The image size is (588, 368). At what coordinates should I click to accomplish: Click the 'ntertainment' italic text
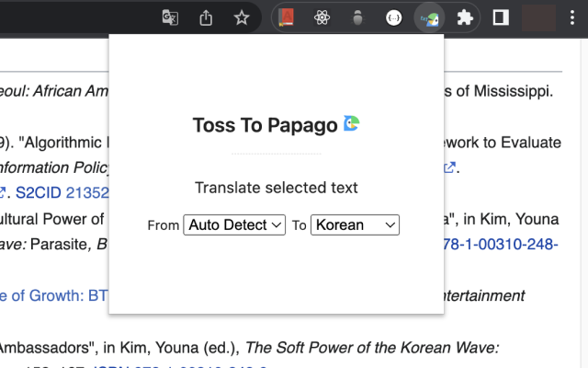(x=484, y=296)
